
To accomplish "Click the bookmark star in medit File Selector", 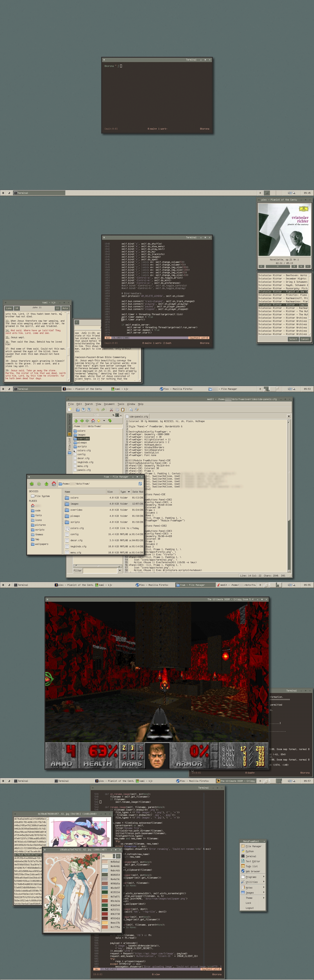I will coord(98,421).
